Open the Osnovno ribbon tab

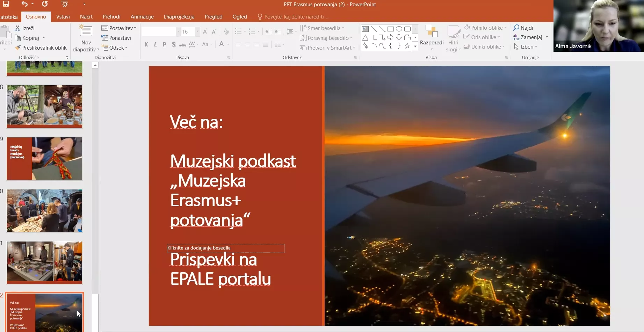(36, 17)
